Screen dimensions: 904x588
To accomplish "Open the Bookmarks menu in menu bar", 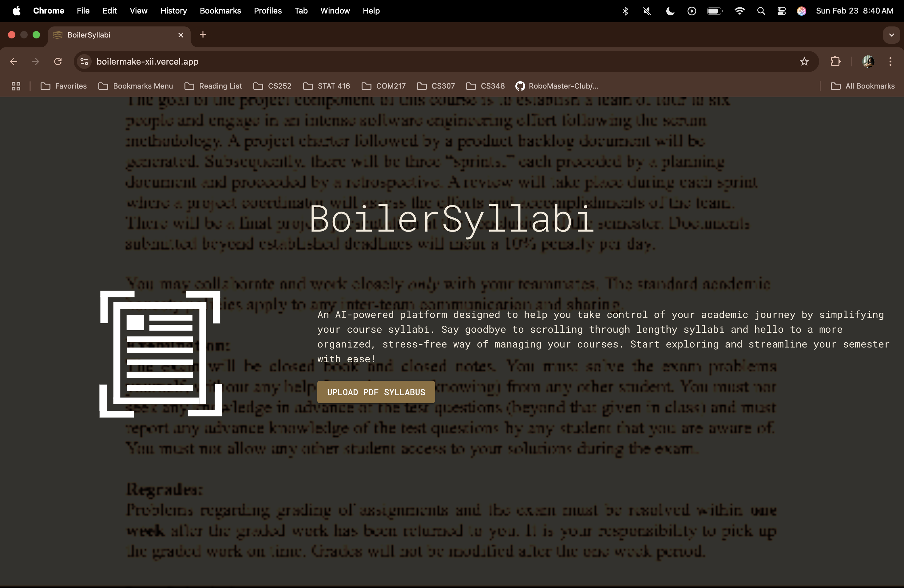I will [x=220, y=11].
